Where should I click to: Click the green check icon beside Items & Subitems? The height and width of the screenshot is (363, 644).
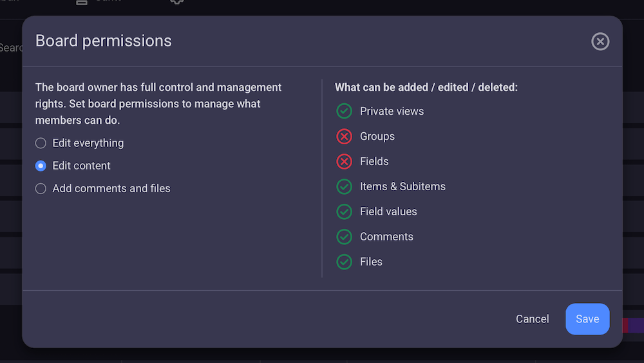click(x=345, y=187)
